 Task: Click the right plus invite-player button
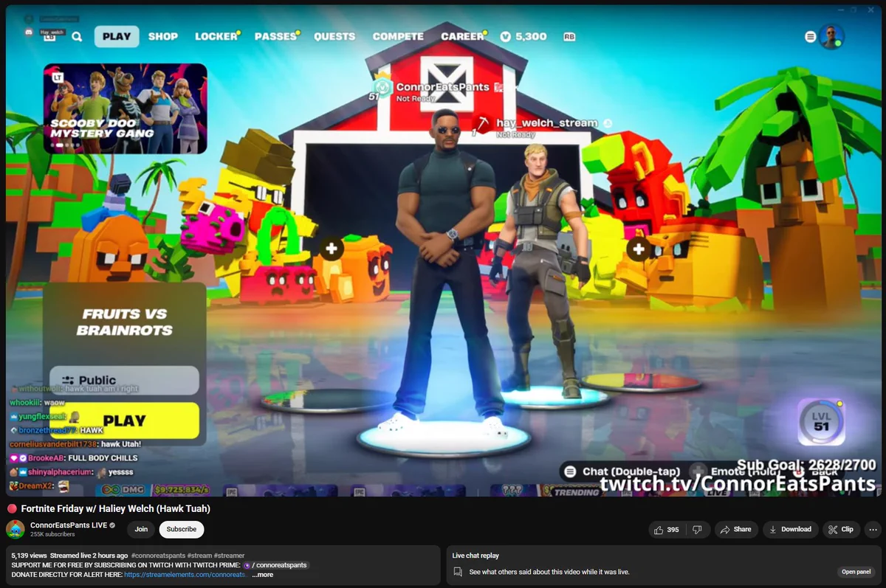click(639, 249)
